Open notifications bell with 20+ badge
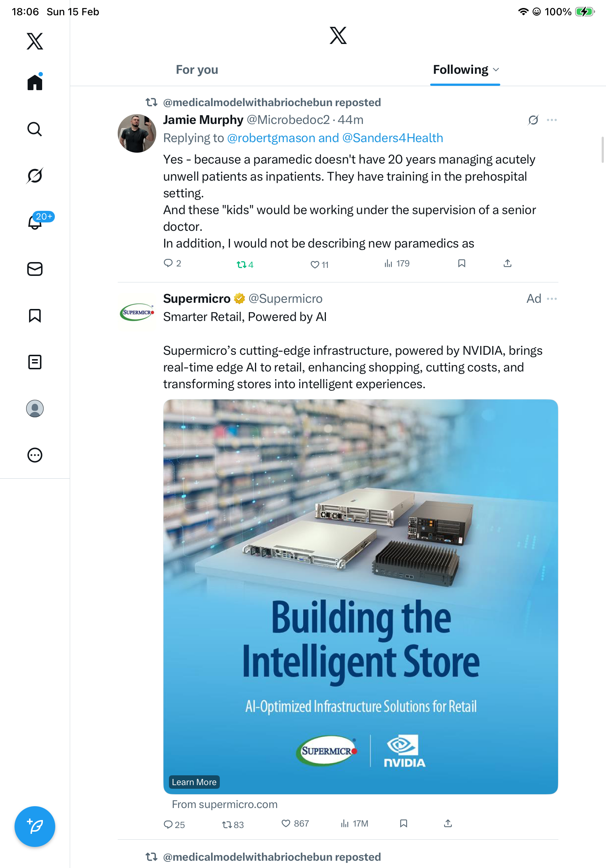606x868 pixels. (x=35, y=222)
